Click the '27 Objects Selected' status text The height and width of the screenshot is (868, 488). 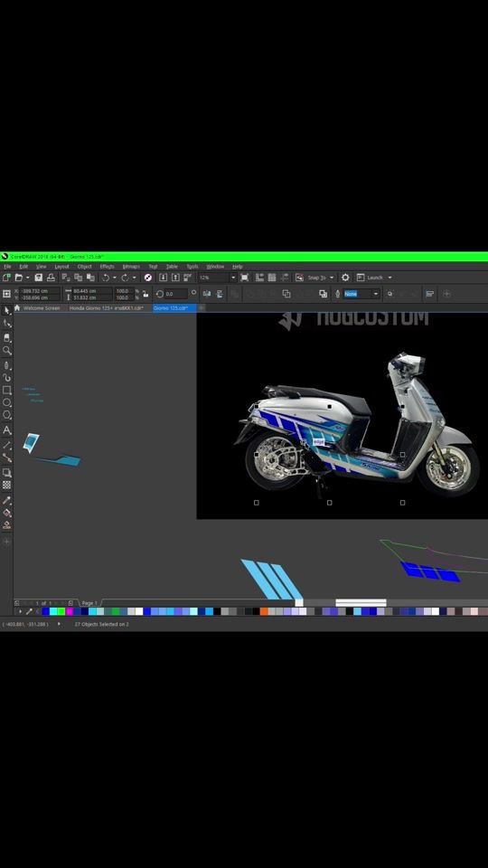[102, 625]
